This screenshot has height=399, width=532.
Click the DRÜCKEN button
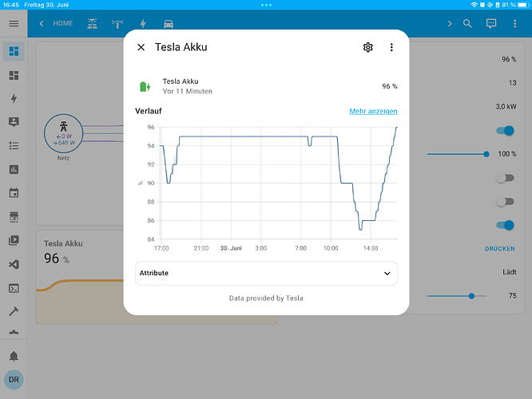500,249
